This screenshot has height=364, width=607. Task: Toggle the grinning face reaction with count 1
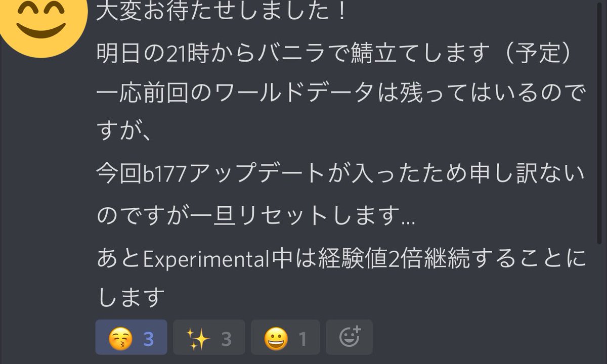pos(285,337)
